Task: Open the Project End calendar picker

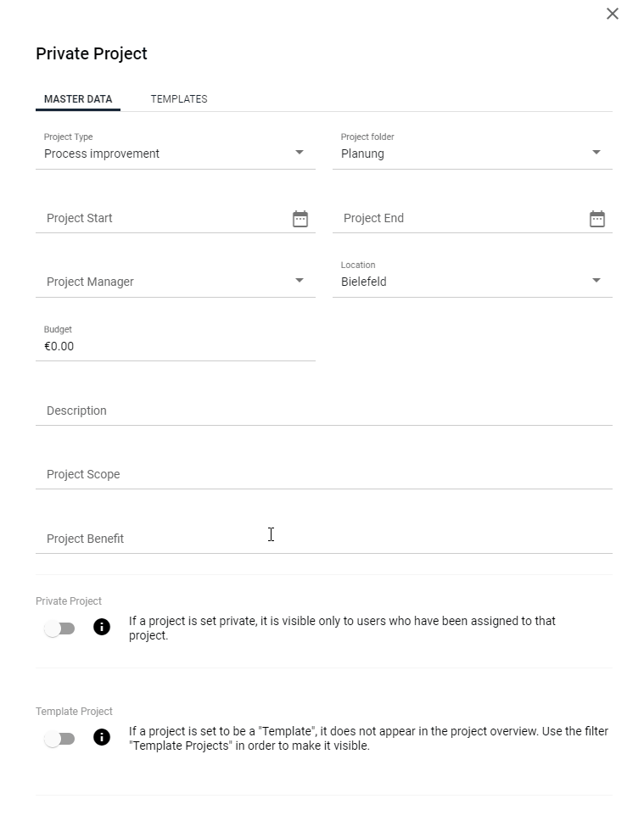Action: coord(597,219)
